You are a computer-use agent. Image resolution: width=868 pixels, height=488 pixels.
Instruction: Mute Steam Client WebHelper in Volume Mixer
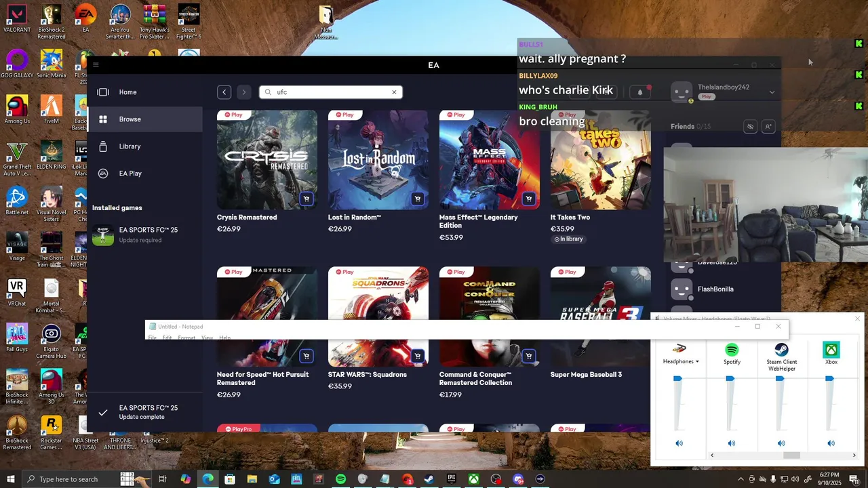click(781, 443)
